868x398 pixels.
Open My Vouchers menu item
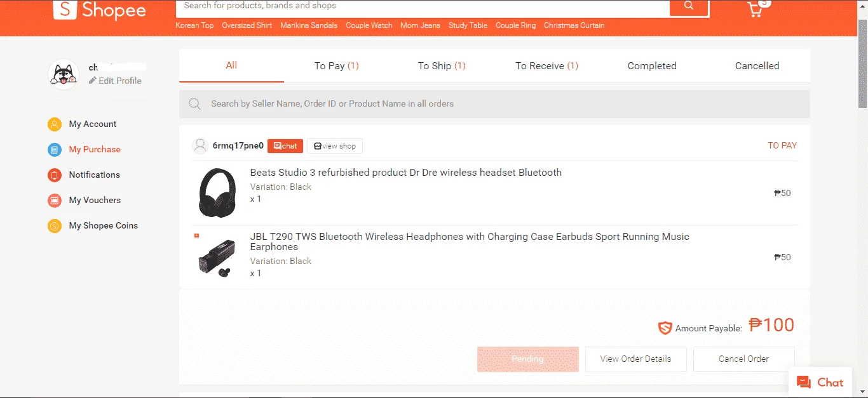point(95,200)
